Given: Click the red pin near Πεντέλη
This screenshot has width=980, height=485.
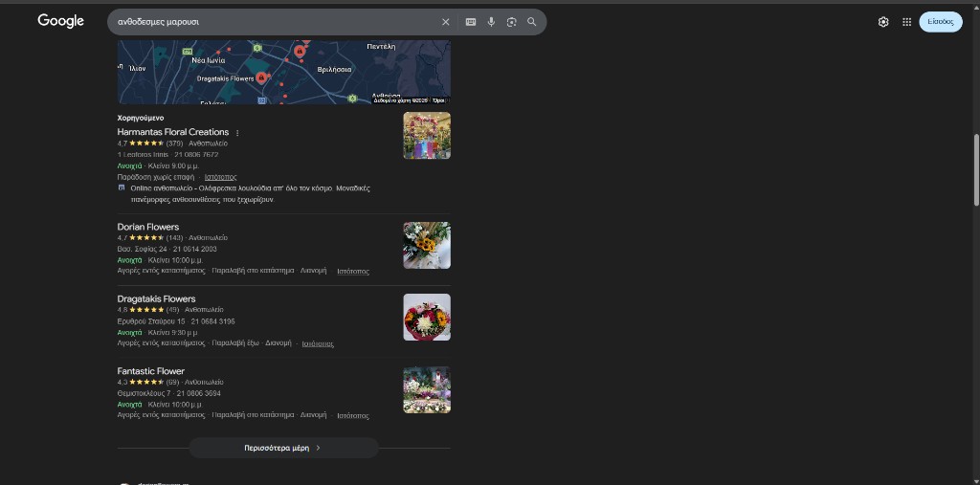Looking at the screenshot, I should [x=300, y=51].
